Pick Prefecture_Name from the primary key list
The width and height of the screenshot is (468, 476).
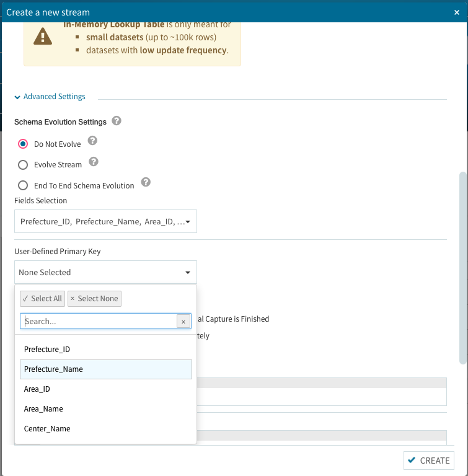[x=105, y=369]
